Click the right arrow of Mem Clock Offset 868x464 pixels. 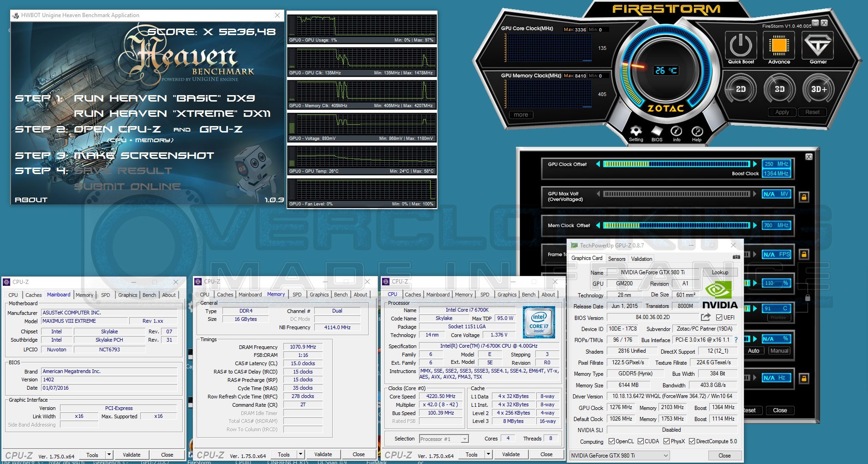[755, 225]
